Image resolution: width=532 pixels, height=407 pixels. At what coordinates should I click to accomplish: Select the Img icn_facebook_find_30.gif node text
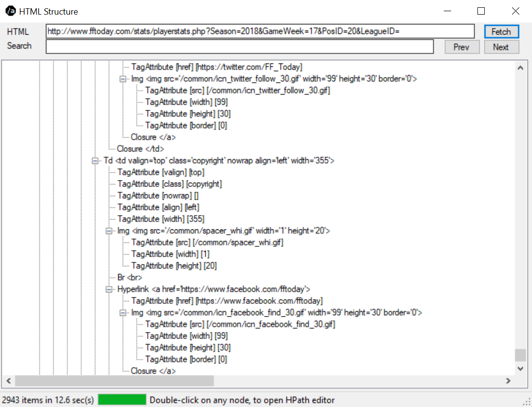tap(277, 313)
